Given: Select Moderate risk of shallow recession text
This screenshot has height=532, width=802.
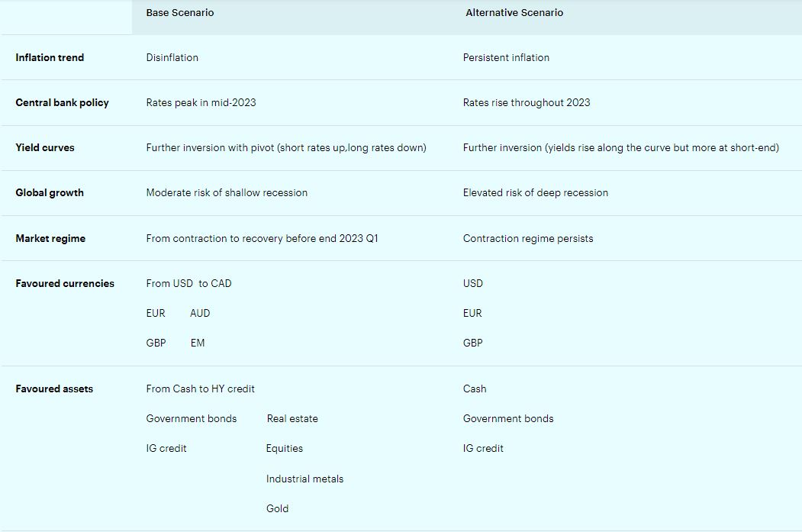Looking at the screenshot, I should click(x=227, y=192).
